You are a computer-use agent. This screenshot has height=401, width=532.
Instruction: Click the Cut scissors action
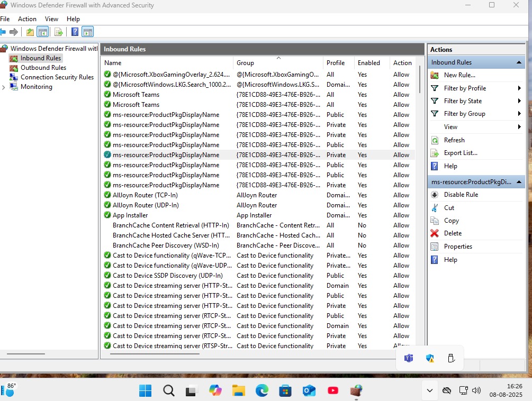[x=435, y=208]
